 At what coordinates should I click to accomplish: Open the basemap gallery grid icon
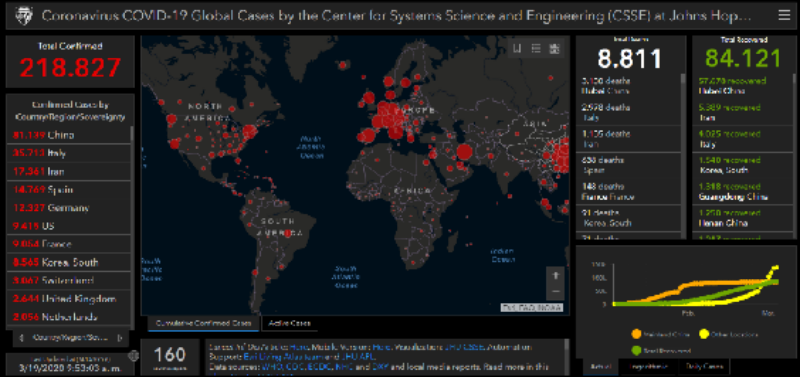point(554,48)
